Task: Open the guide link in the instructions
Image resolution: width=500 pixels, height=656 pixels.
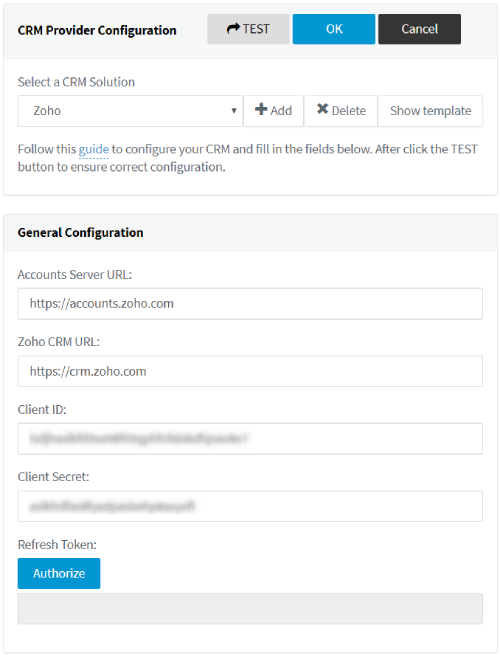Action: 94,149
